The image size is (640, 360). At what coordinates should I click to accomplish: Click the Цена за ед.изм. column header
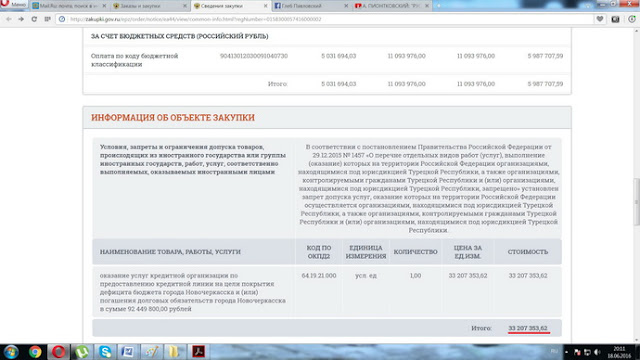468,252
